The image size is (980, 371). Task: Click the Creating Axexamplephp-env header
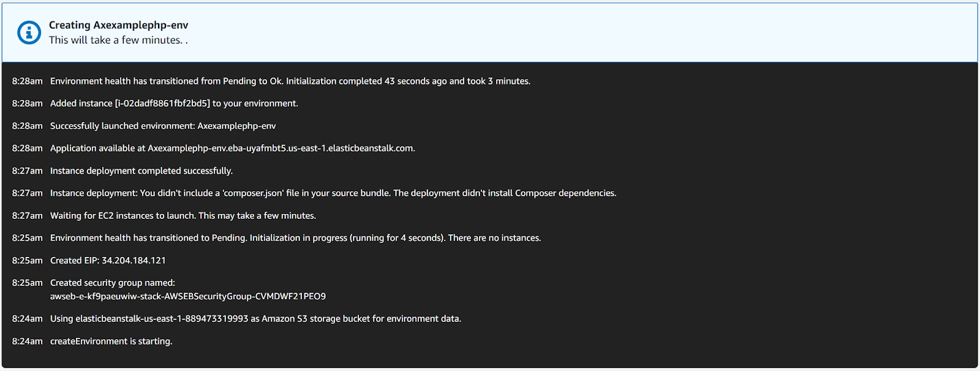118,25
